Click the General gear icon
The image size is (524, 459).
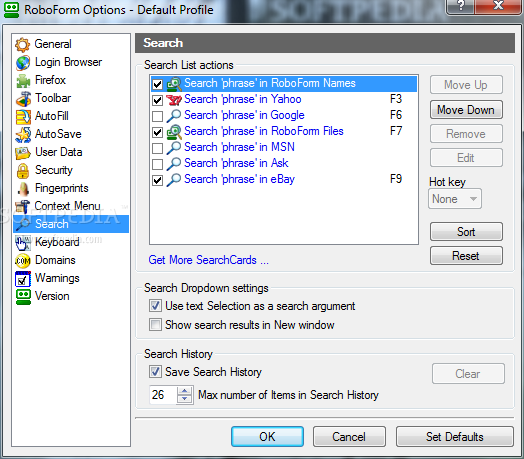tap(23, 44)
